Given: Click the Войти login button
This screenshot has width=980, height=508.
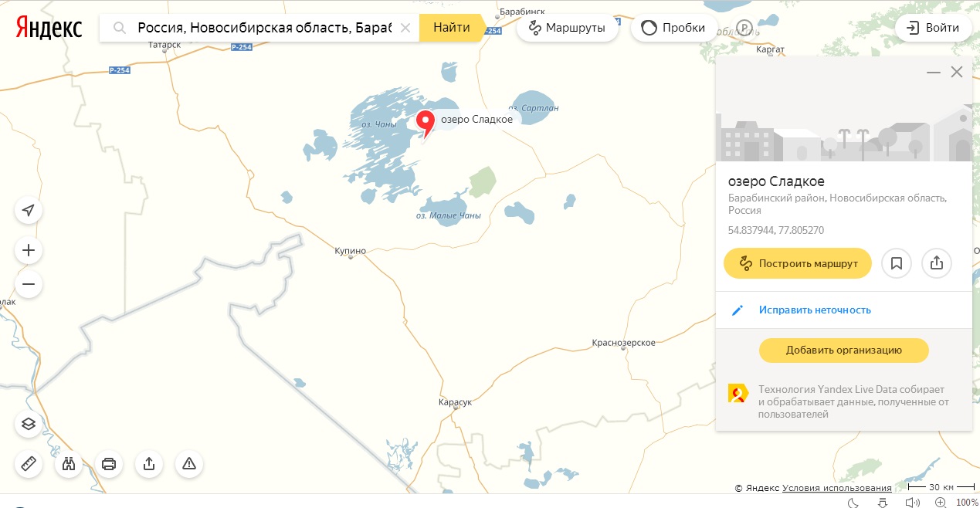Looking at the screenshot, I should [933, 28].
